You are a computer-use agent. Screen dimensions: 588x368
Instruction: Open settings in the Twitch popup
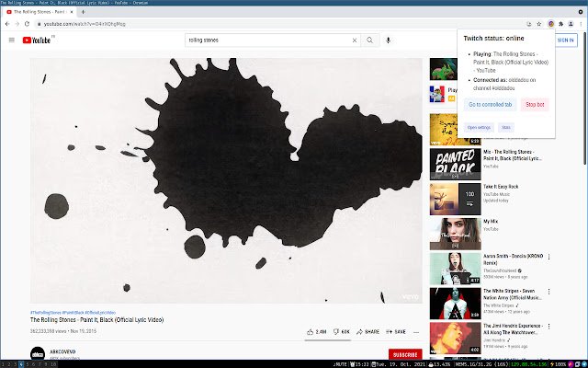(x=479, y=127)
